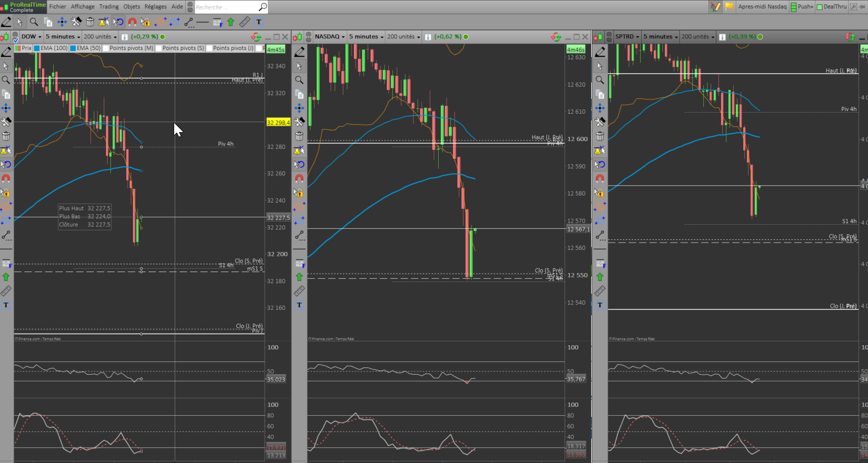Open the chart drawing pencil icon at top right
Image resolution: width=868 pixels, height=463 pixels.
[715, 7]
